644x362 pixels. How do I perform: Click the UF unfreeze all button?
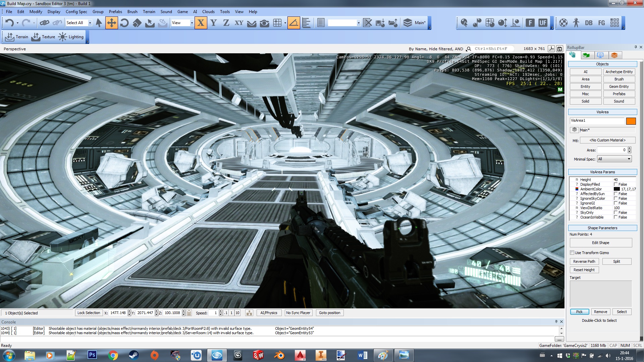click(543, 23)
